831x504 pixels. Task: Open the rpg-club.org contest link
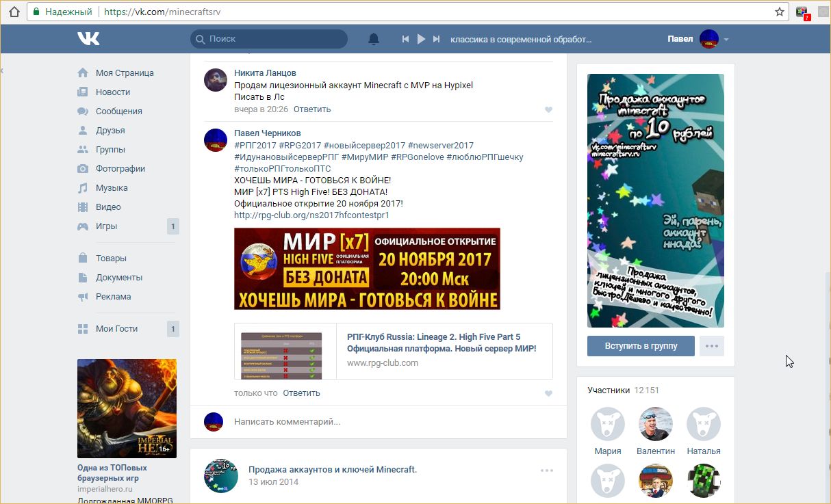click(311, 215)
